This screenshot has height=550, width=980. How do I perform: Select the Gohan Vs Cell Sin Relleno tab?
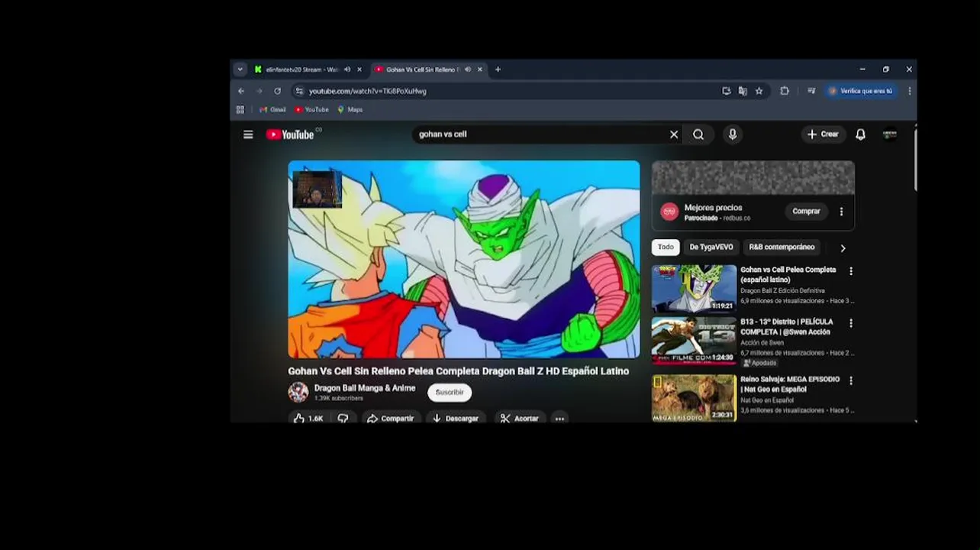[x=422, y=70]
